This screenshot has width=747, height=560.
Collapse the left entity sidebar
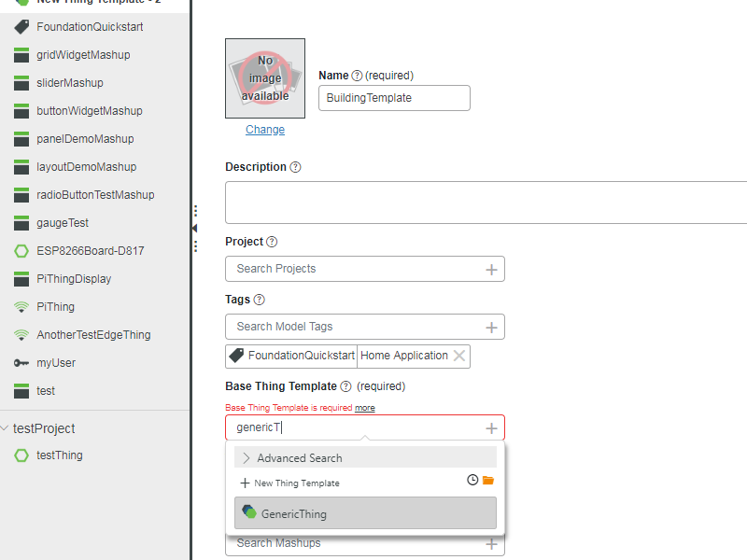click(194, 227)
